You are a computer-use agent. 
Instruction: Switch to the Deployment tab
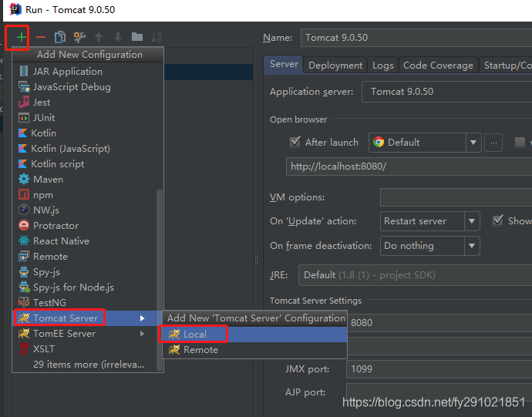335,66
